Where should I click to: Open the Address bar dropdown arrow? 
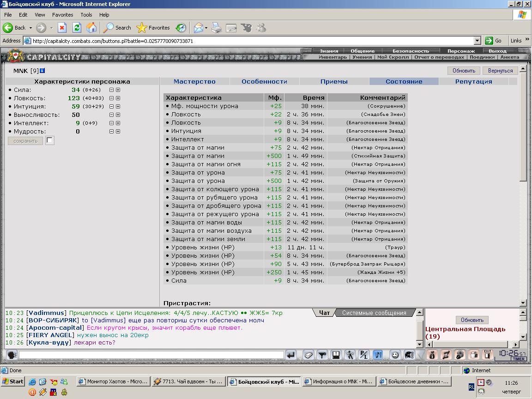(477, 41)
